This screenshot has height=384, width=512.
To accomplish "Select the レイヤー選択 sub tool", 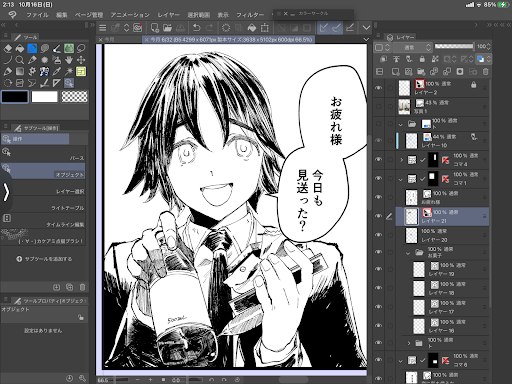I will (x=43, y=187).
